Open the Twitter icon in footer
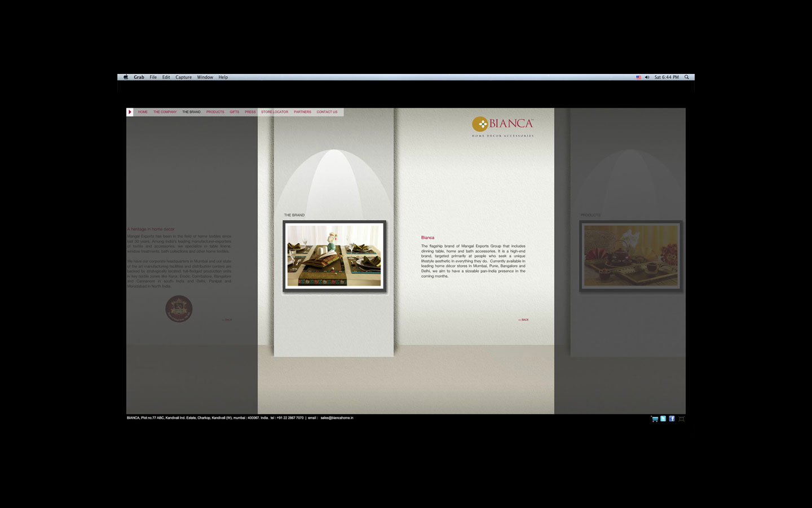This screenshot has height=508, width=812. click(663, 419)
